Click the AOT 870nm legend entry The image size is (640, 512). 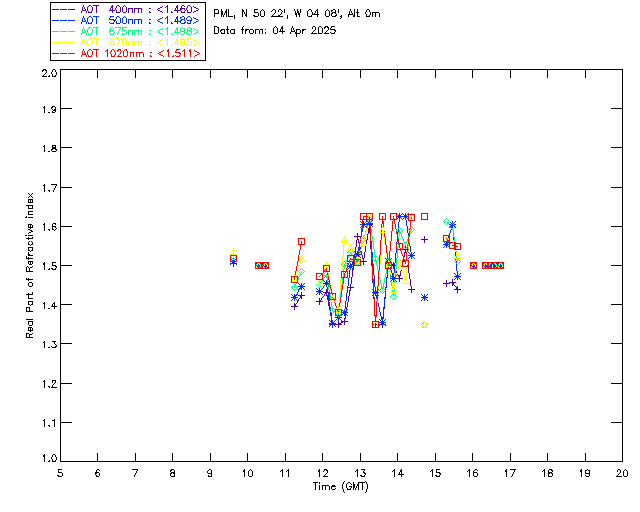tap(126, 42)
